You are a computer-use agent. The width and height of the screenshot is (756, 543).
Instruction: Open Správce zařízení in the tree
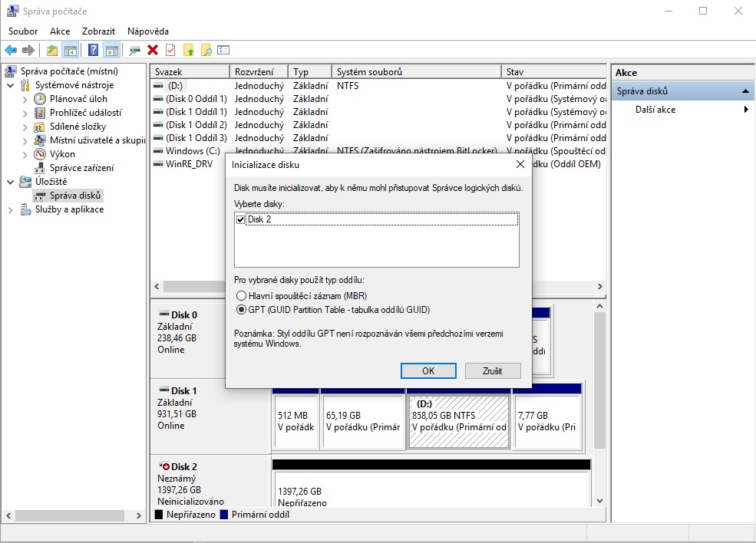(x=81, y=168)
